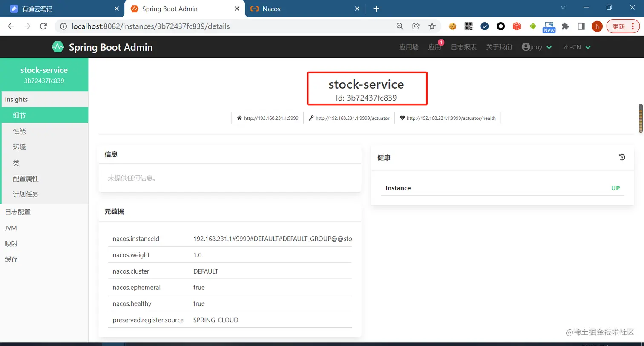Open the green Android extension icon
This screenshot has height=346, width=644.
coord(533,26)
